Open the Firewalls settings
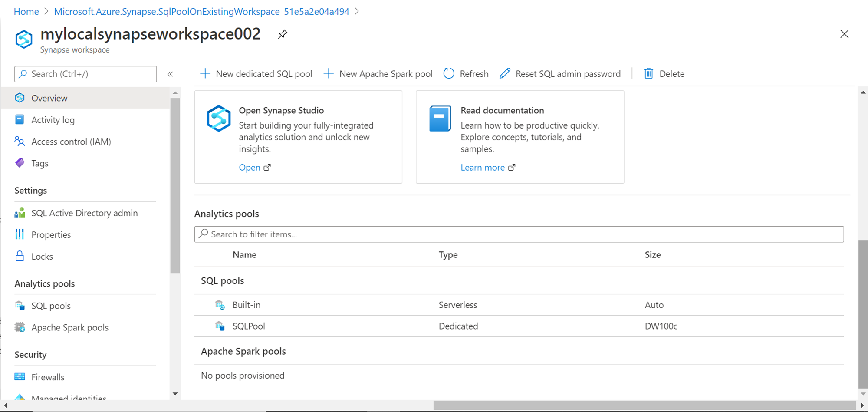 (x=48, y=377)
